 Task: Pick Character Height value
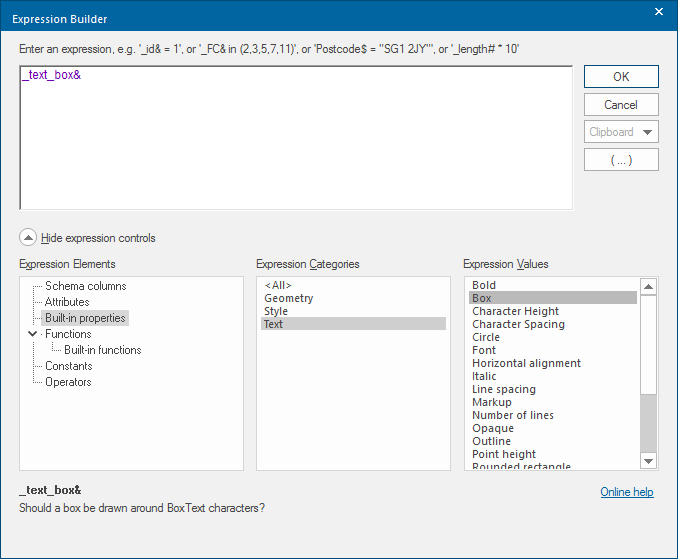(x=515, y=311)
